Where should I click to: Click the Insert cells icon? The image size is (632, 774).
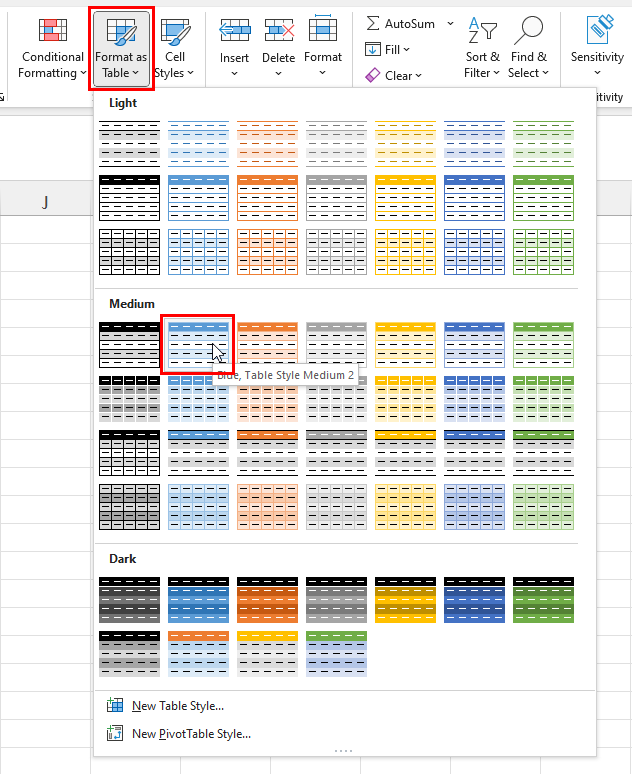(235, 30)
